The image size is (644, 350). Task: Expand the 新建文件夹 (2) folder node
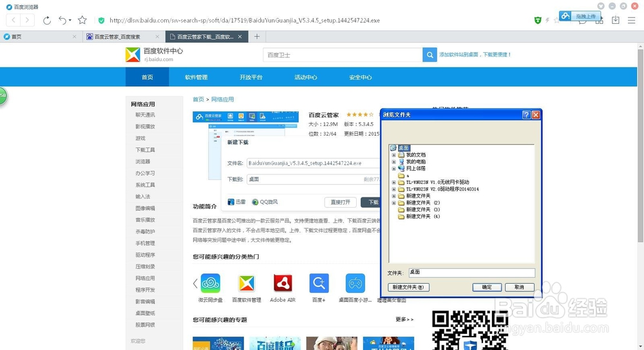393,203
